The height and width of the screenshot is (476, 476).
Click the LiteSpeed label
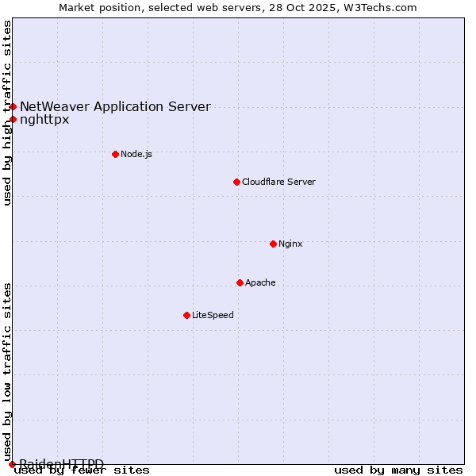point(213,315)
